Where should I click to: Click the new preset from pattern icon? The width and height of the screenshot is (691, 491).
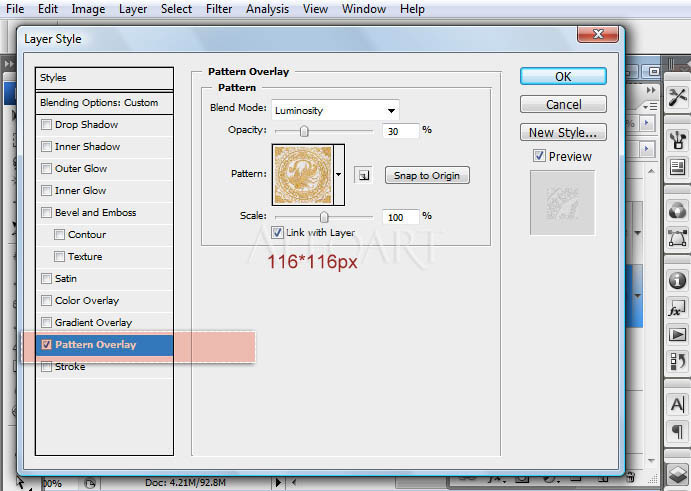tap(364, 175)
